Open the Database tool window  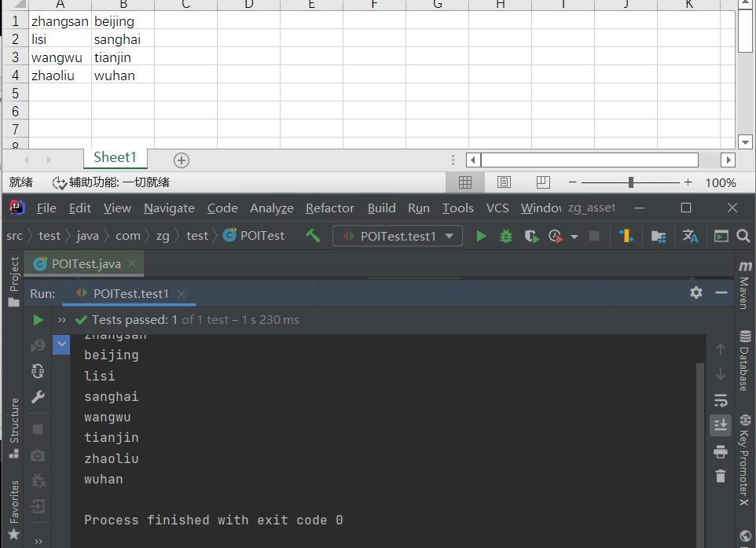click(744, 361)
